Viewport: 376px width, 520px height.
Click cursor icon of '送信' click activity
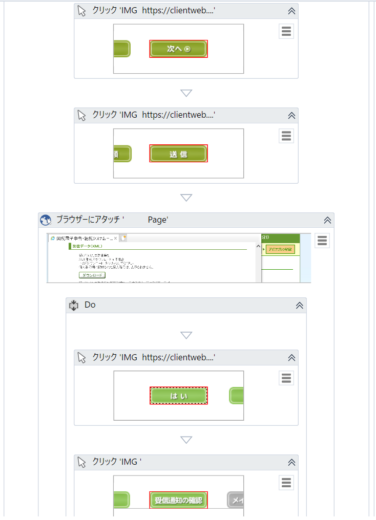point(82,115)
